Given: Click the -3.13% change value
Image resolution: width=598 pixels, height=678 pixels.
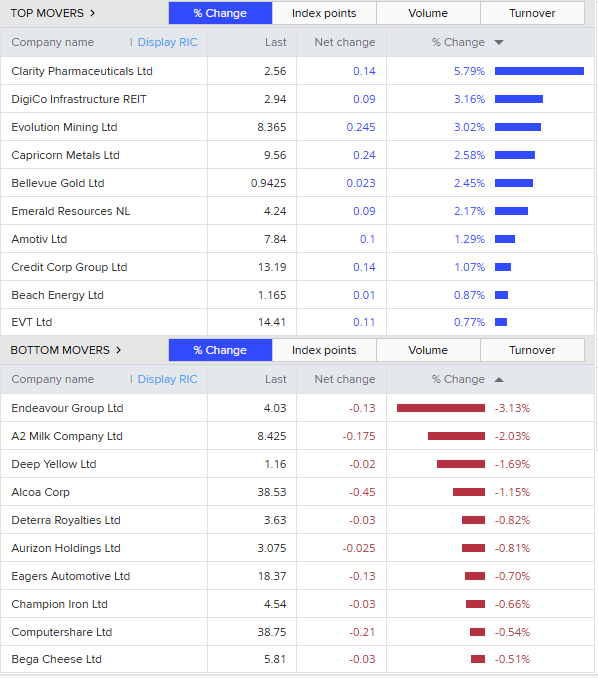Looking at the screenshot, I should coord(512,408).
